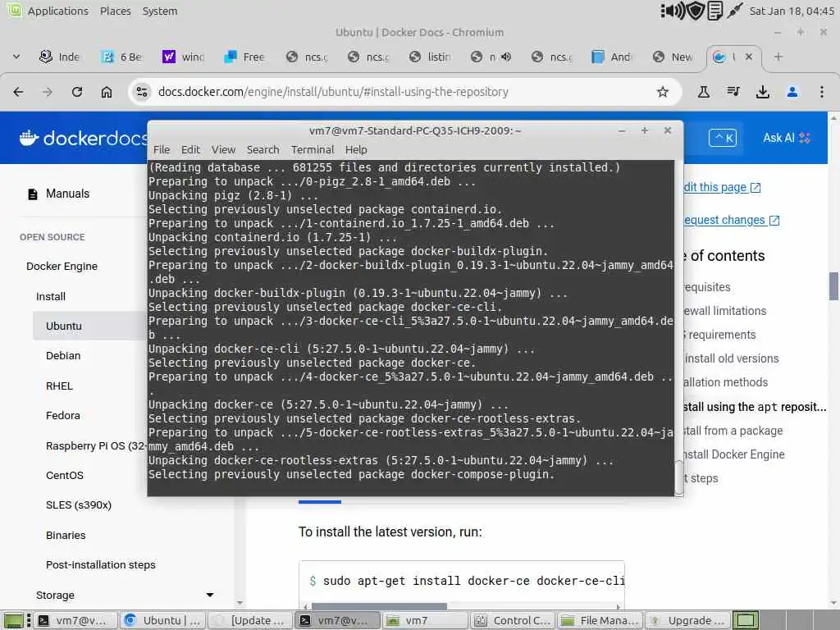Open the terminal Edit menu
Screen dimensions: 840x630
190,150
